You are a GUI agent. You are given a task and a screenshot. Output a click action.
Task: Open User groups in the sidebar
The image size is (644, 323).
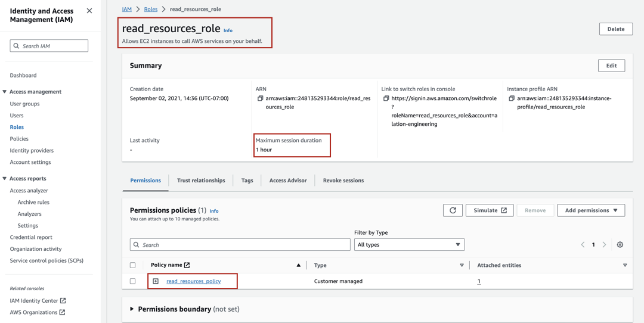(x=24, y=104)
